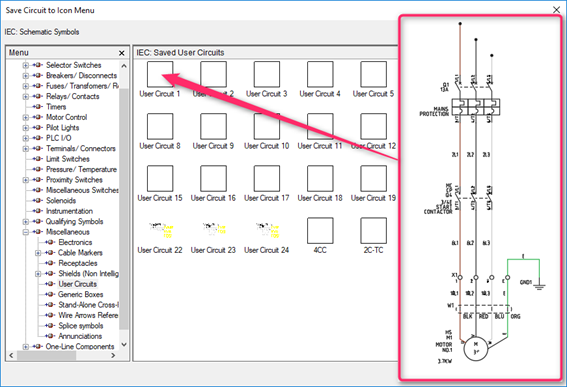567x387 pixels.
Task: Click the menu tree scroll down arrow
Action: pyautogui.click(x=124, y=344)
